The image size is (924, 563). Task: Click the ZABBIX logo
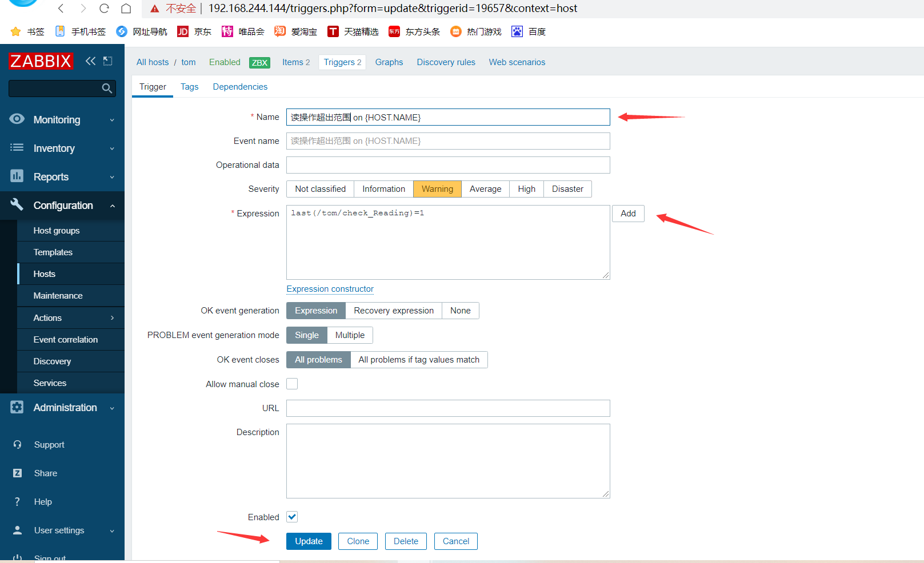pyautogui.click(x=41, y=61)
